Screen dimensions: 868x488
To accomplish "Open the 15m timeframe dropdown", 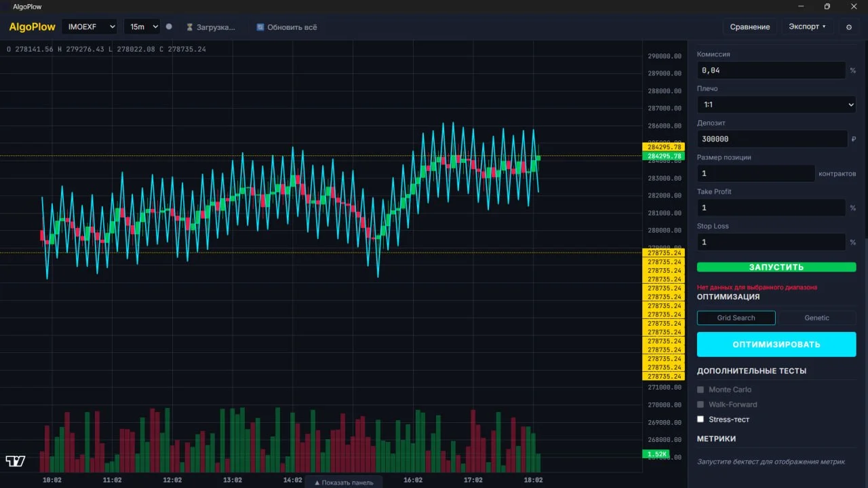I will (142, 27).
